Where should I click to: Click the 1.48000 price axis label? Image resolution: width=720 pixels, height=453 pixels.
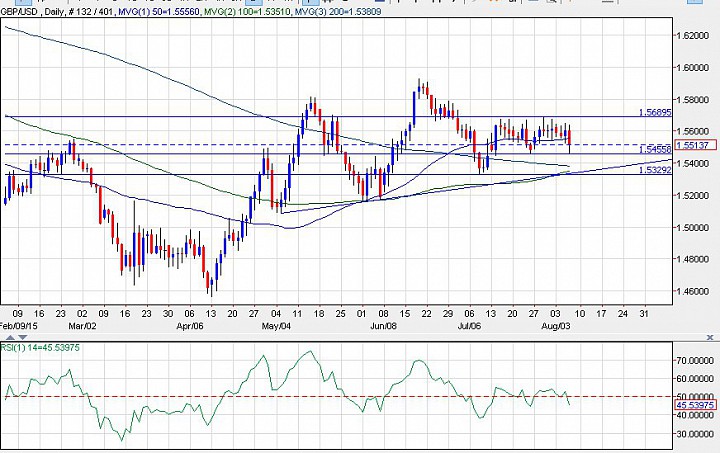click(x=693, y=259)
